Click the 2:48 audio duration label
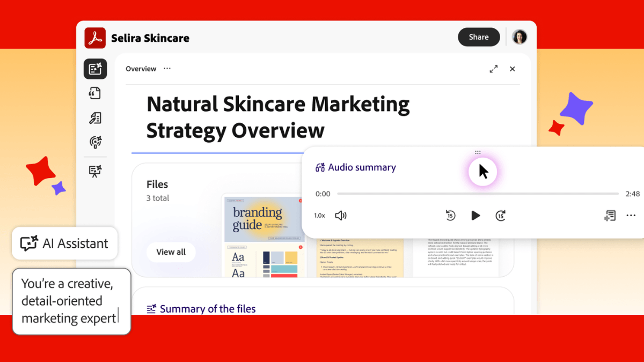This screenshot has width=644, height=362. (633, 194)
